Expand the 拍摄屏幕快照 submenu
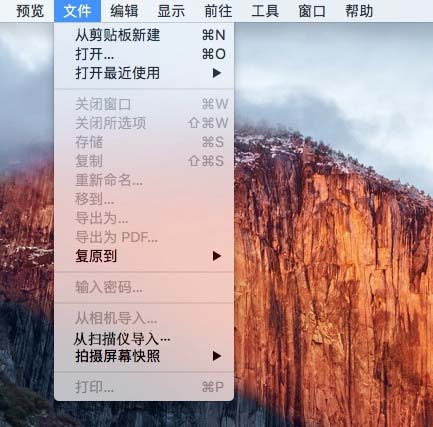 (144, 356)
